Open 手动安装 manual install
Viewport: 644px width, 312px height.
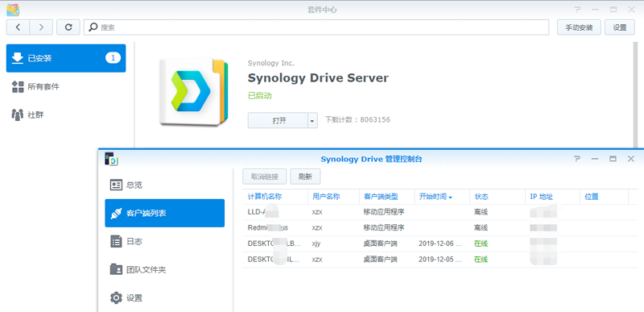(579, 27)
